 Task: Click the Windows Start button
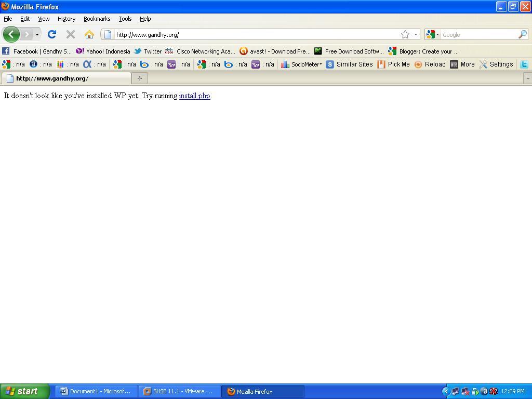click(x=24, y=391)
